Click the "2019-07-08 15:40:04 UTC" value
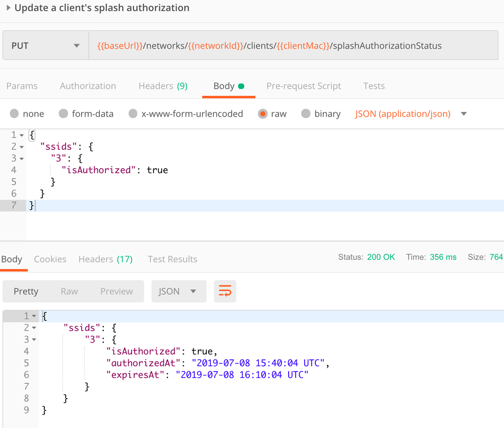This screenshot has height=428, width=504. tap(258, 363)
